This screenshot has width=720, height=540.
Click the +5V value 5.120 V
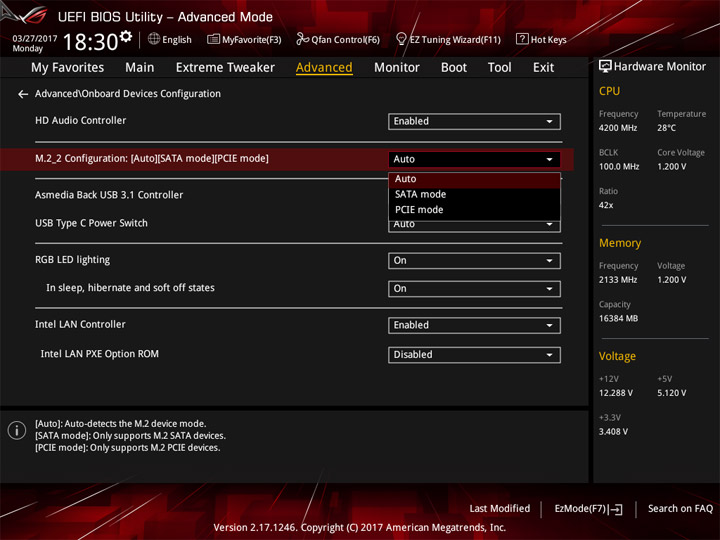671,393
